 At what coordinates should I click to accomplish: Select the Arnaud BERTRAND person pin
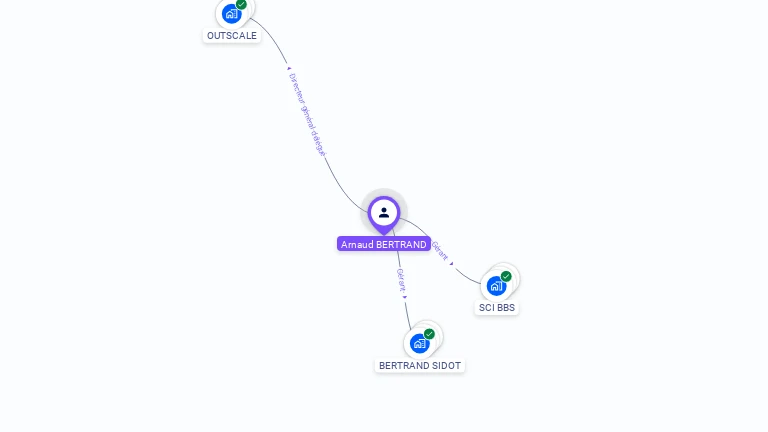coord(384,215)
